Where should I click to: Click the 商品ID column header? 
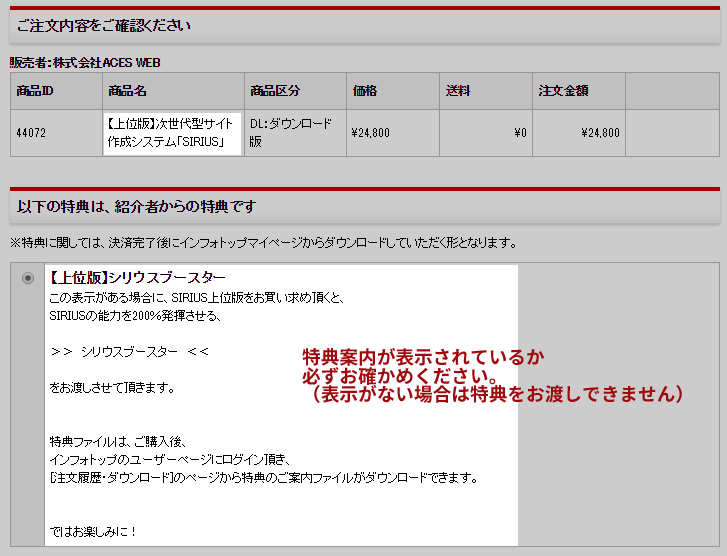tap(57, 91)
